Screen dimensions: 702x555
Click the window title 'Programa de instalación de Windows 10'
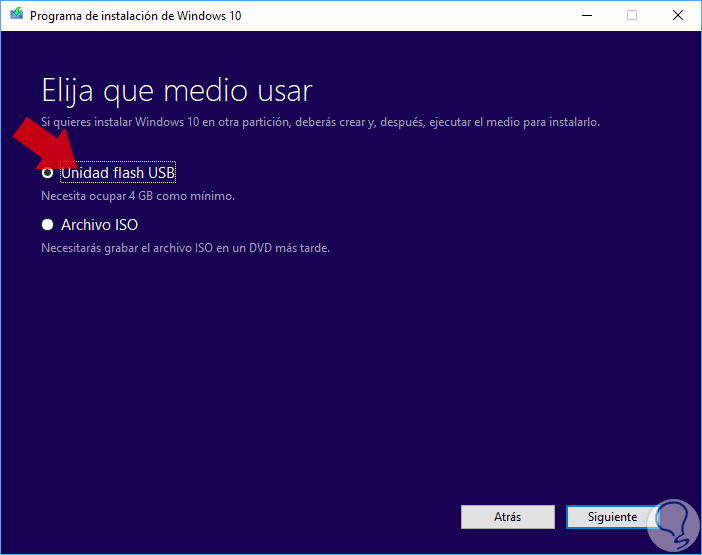pyautogui.click(x=136, y=16)
